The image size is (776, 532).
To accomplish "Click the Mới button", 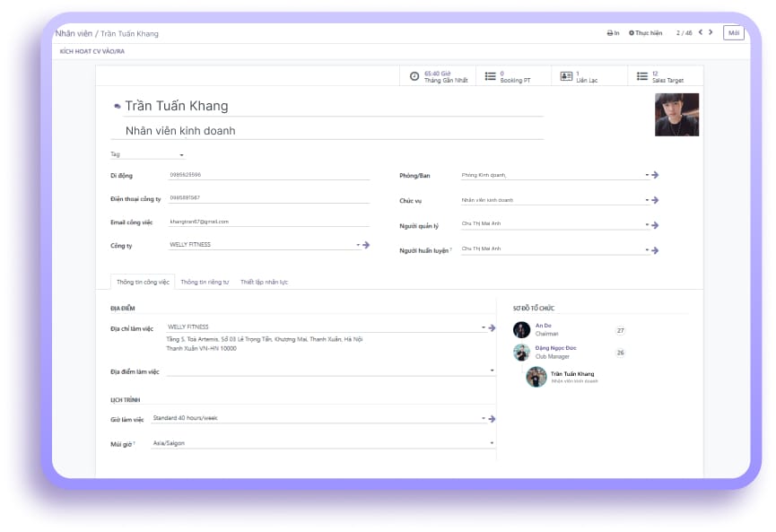I will coord(734,33).
